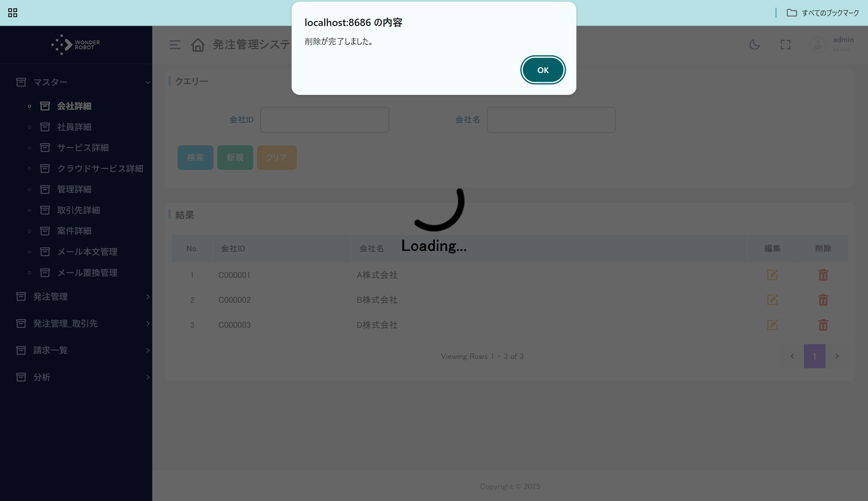
Task: Switch to dark mode moon icon
Action: tap(754, 45)
